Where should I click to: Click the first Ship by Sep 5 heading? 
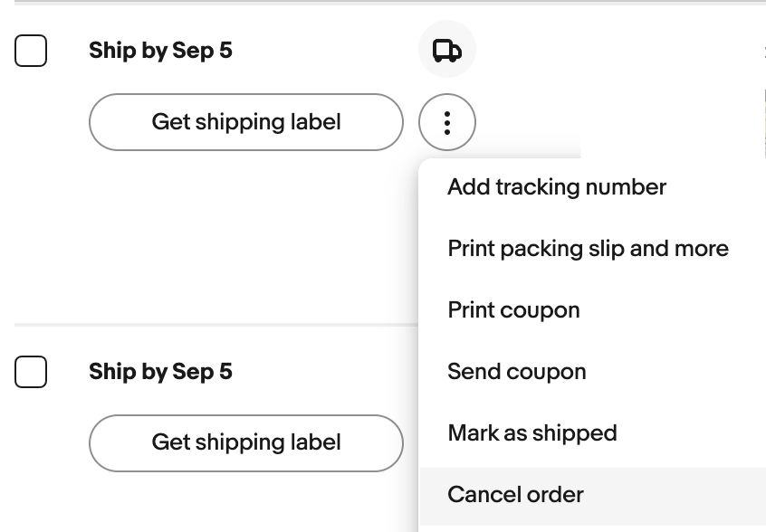point(160,51)
